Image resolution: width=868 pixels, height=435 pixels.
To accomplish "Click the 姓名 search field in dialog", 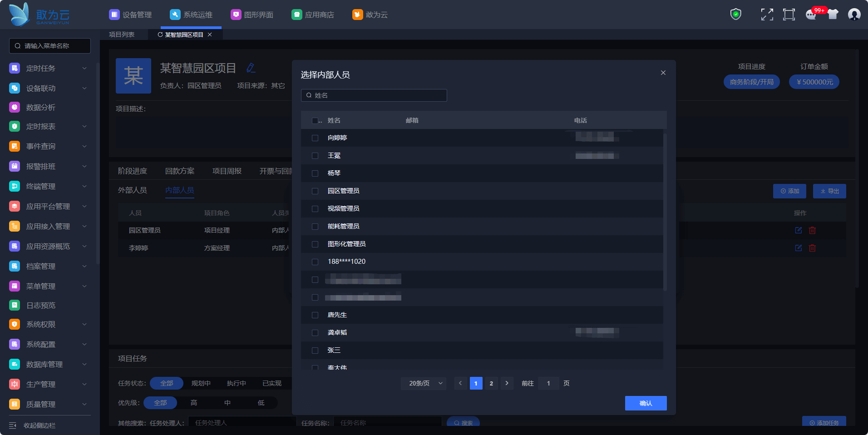I will (x=374, y=95).
